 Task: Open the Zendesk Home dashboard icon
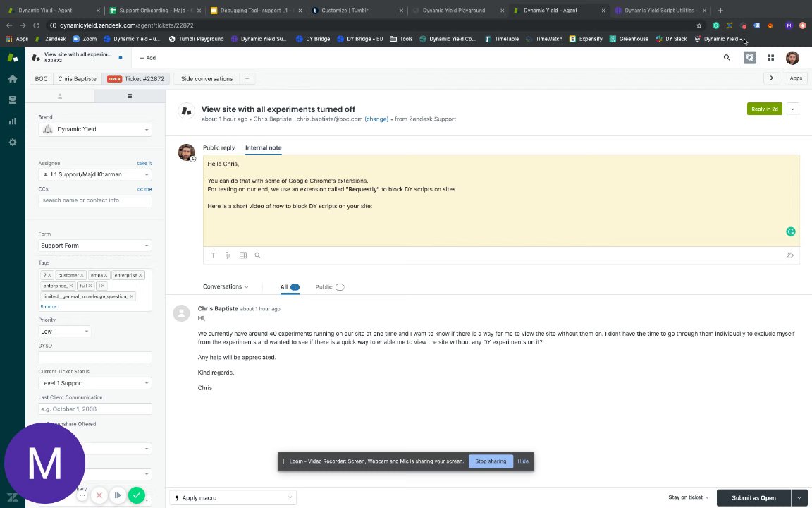pyautogui.click(x=13, y=79)
